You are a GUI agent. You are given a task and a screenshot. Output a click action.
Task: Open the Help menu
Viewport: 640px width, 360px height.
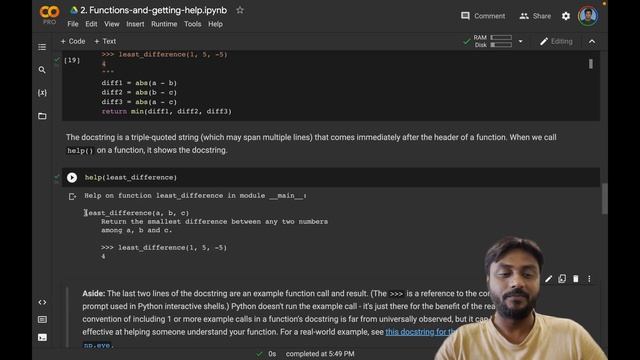pyautogui.click(x=216, y=24)
